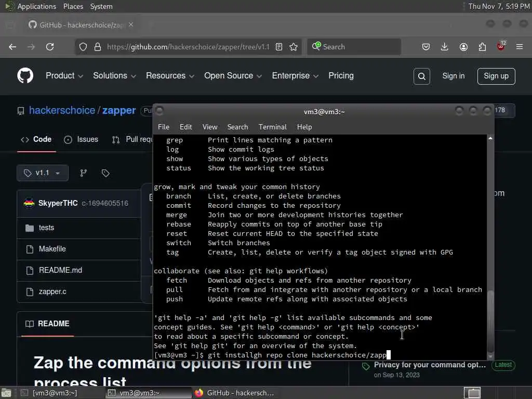The image size is (532, 399).
Task: Click the clock date in top panel
Action: (499, 6)
